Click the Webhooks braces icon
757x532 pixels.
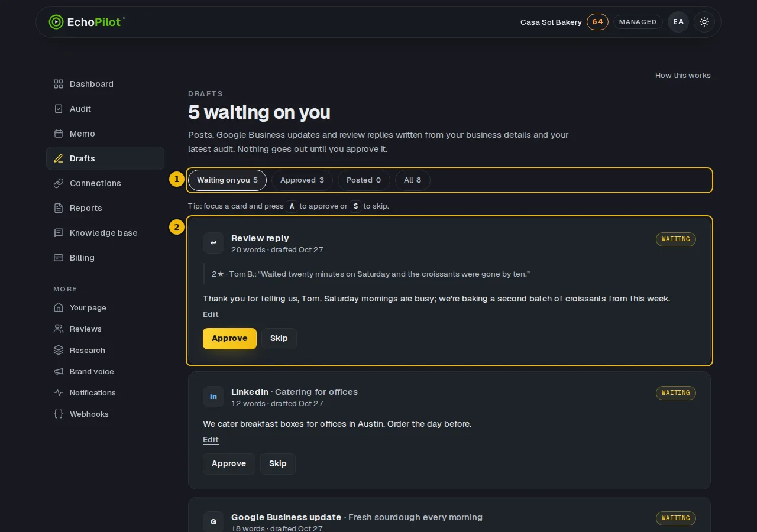tap(59, 414)
